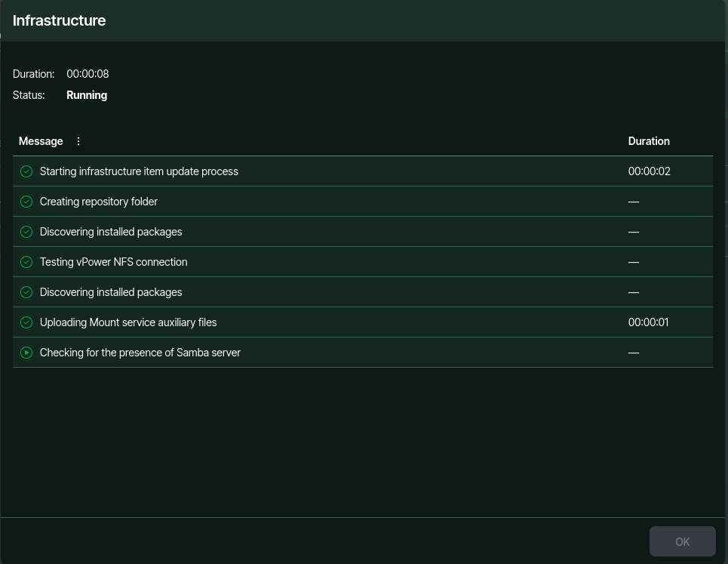Select 'Testing vPower NFS connection' row text
Image resolution: width=728 pixels, height=564 pixels.
pyautogui.click(x=113, y=262)
